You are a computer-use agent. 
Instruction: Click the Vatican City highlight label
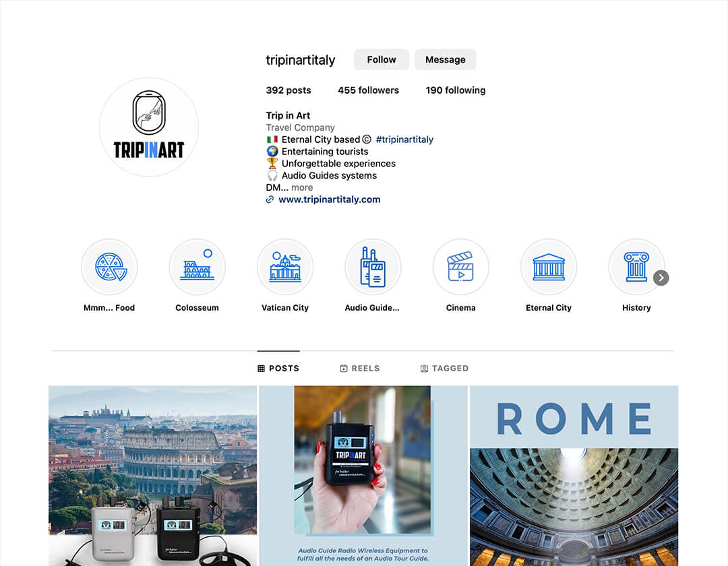coord(285,307)
